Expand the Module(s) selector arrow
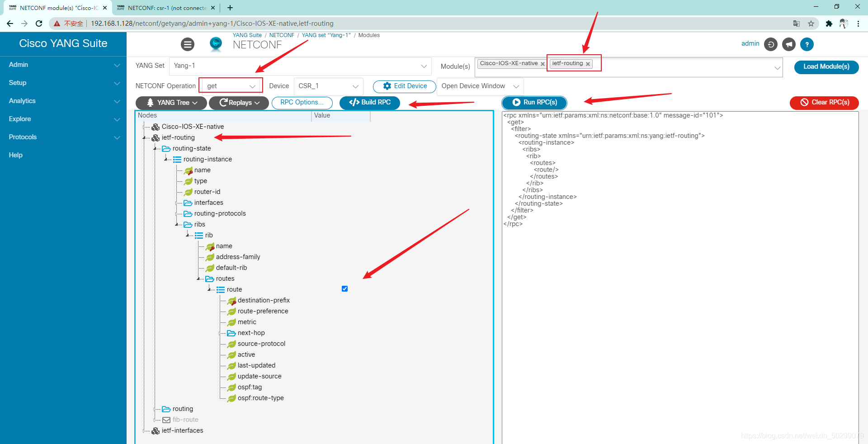 pyautogui.click(x=777, y=68)
